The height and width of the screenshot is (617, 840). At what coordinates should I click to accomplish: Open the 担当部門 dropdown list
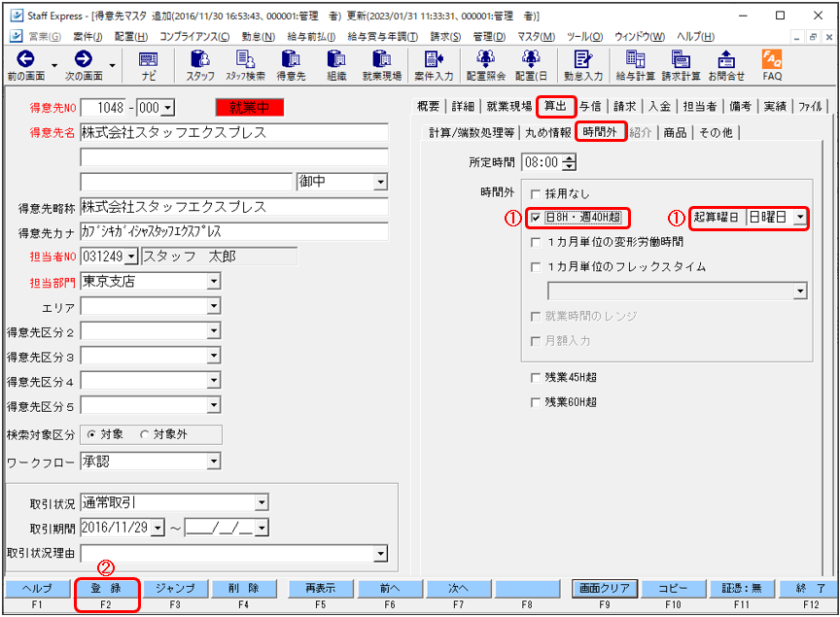coord(214,282)
